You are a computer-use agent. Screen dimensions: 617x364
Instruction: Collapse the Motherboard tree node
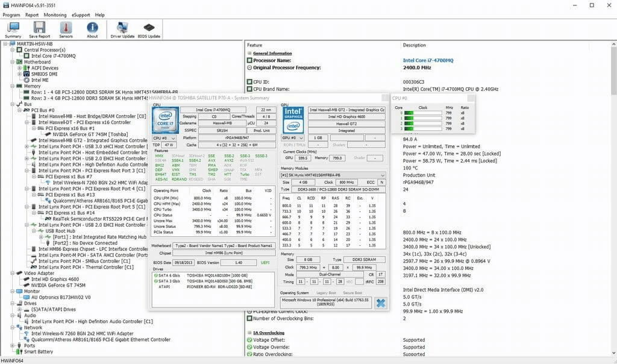coord(13,62)
